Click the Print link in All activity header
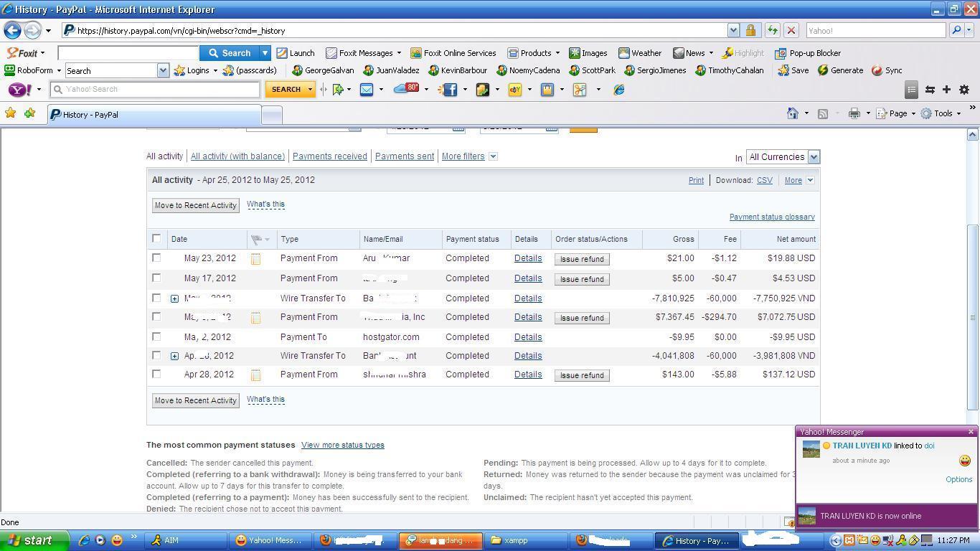Viewport: 980px width, 551px height. 696,180
